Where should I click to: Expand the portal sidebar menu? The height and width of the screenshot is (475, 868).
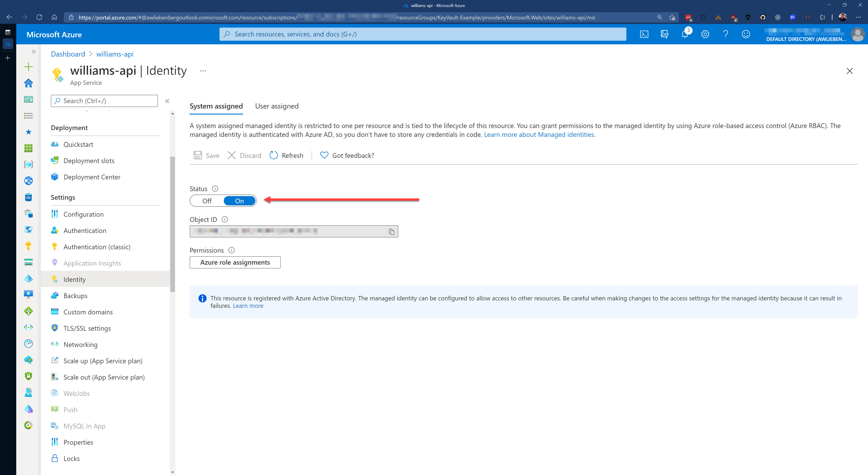[x=33, y=52]
